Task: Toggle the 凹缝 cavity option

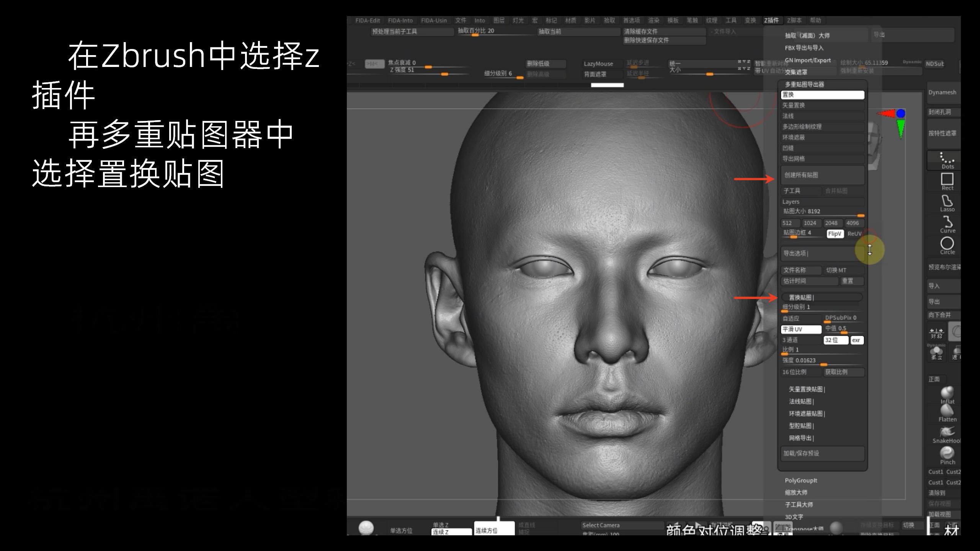Action: click(x=822, y=148)
